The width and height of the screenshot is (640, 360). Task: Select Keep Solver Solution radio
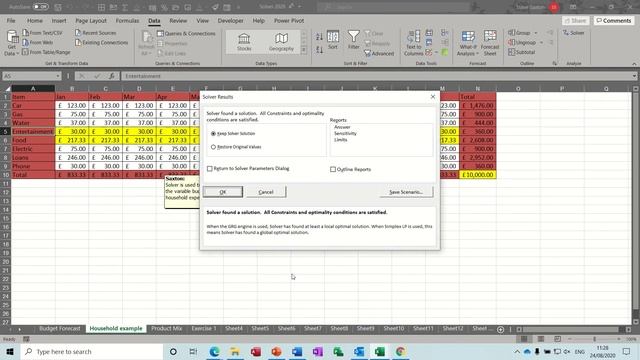[x=213, y=133]
